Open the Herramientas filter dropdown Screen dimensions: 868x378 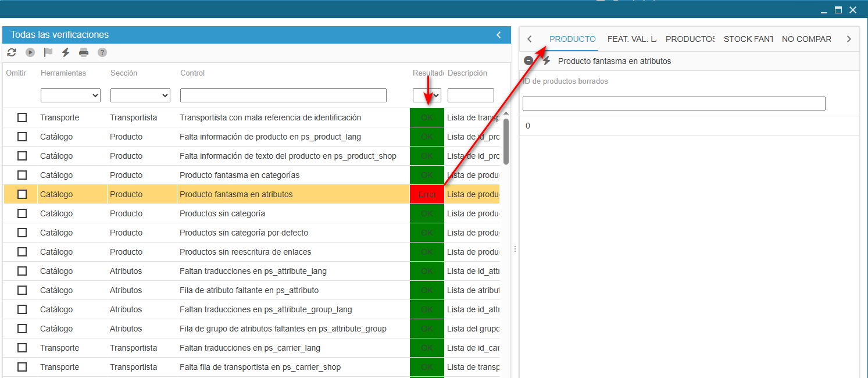pyautogui.click(x=70, y=95)
